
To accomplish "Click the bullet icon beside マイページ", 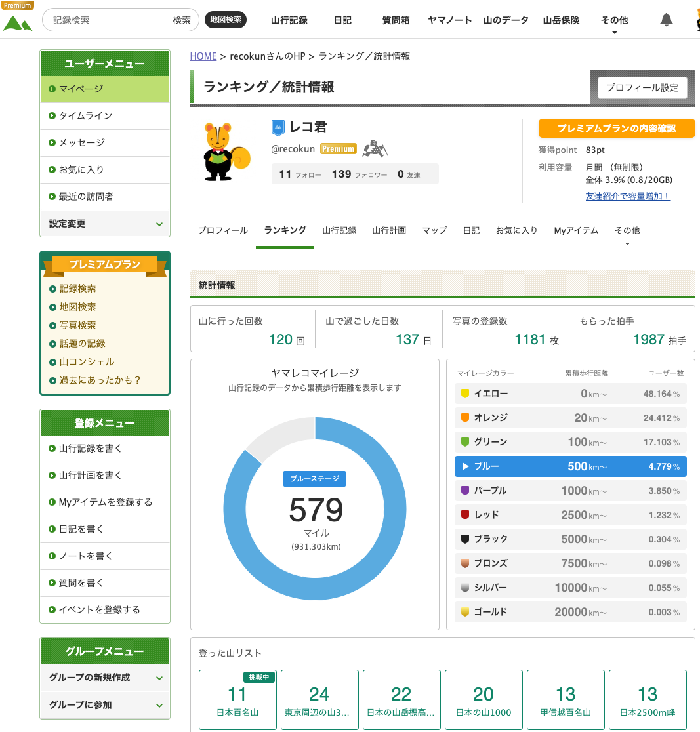I will (x=52, y=89).
